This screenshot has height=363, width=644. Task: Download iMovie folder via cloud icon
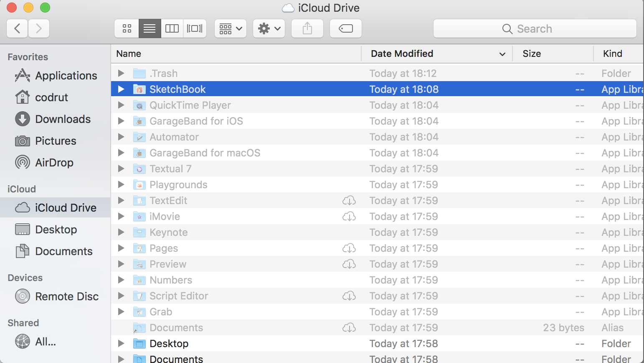tap(349, 217)
